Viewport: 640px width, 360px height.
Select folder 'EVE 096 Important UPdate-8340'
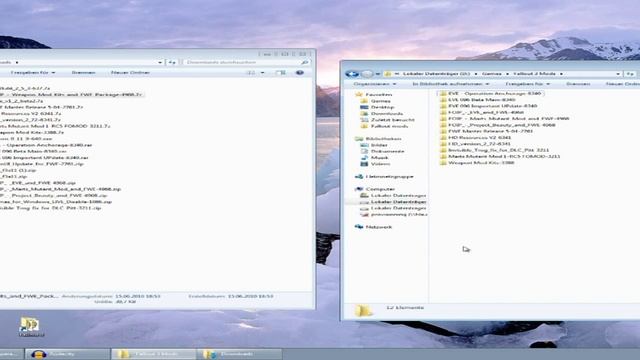[x=492, y=106]
